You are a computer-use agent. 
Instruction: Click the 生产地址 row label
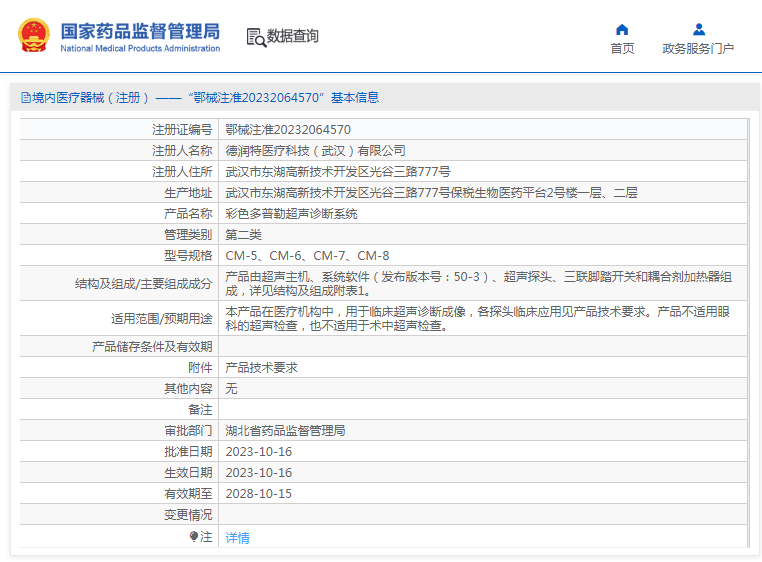(188, 193)
